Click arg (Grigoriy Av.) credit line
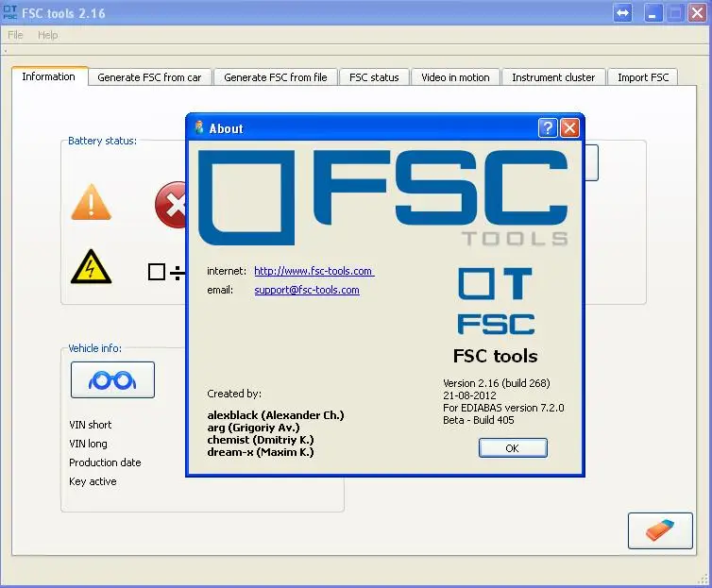Viewport: 712px width, 588px height. (x=253, y=428)
